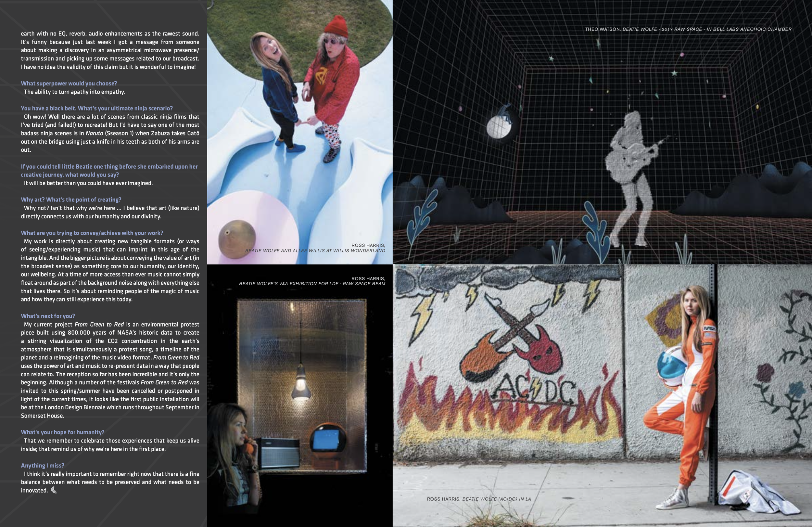Click the 'What's your hope for humanity?' heading

[x=62, y=432]
